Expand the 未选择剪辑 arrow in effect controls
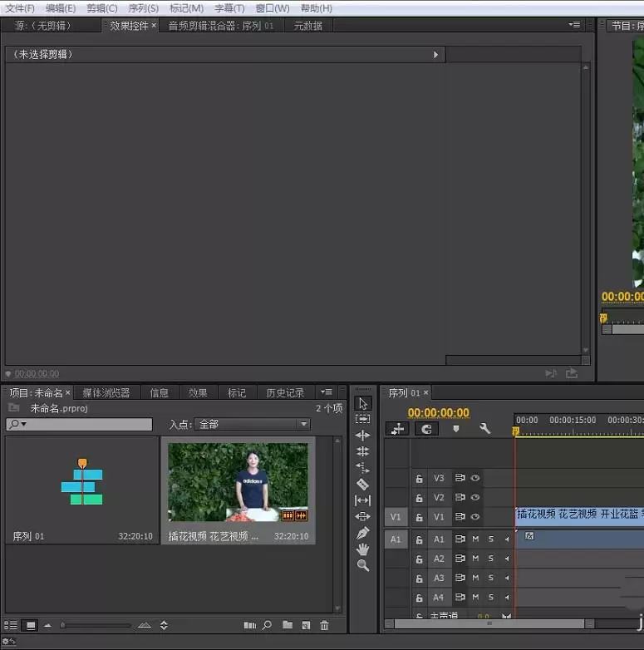Viewport: 644px width, 650px height. 435,55
